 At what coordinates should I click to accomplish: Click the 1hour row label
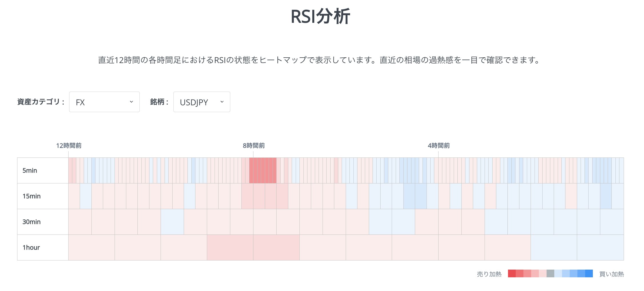click(32, 247)
